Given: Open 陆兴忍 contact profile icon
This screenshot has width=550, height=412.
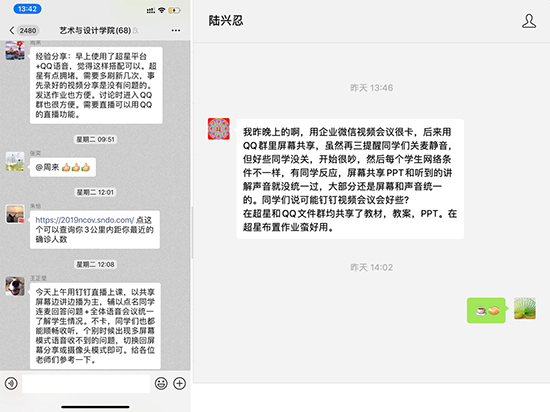Looking at the screenshot, I should (x=529, y=21).
